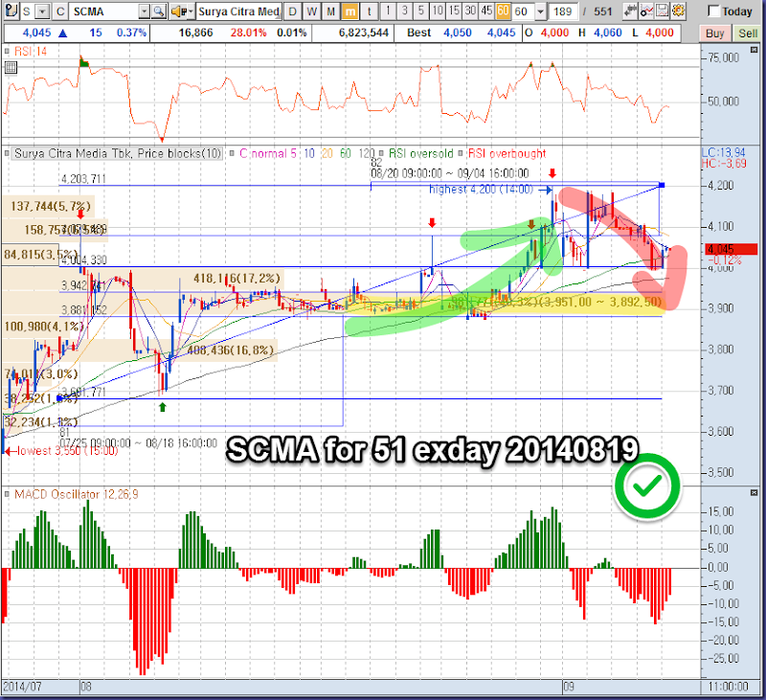Open the indicator line chart icon

click(x=646, y=11)
